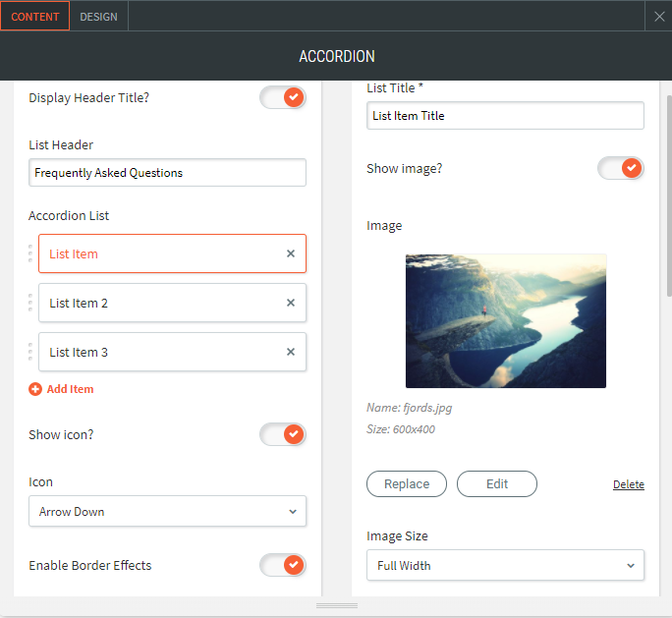
Task: Toggle the Show image switch
Action: pos(621,168)
